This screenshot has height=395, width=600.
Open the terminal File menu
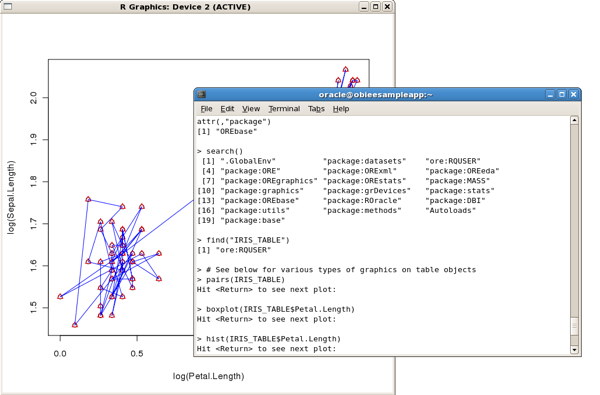[x=206, y=109]
